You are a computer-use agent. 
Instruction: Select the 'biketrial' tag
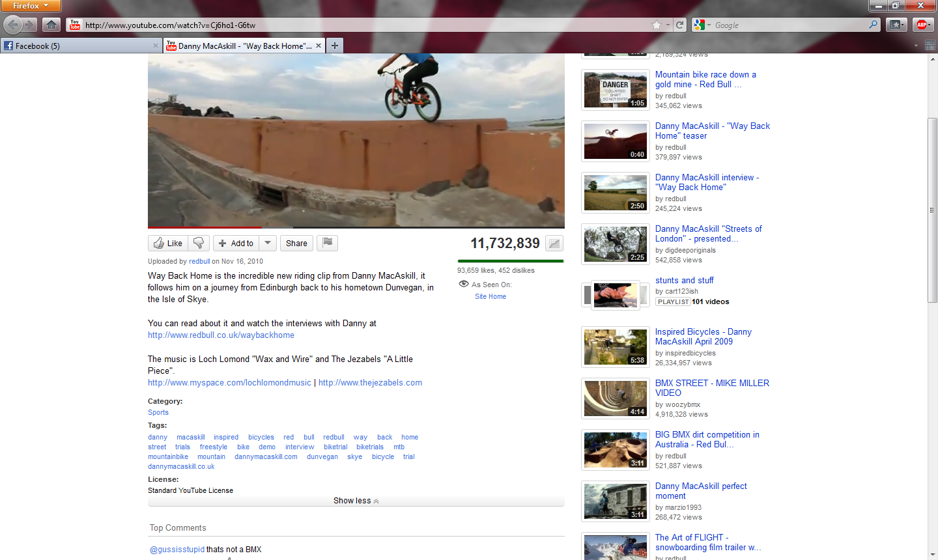[335, 447]
